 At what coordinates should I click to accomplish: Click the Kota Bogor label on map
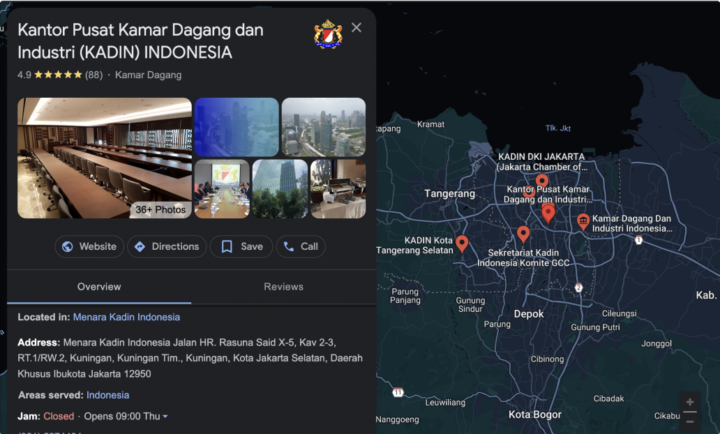535,414
